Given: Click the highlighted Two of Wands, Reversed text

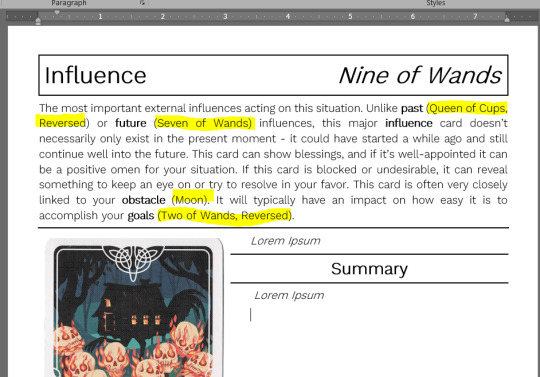Looking at the screenshot, I should point(225,216).
